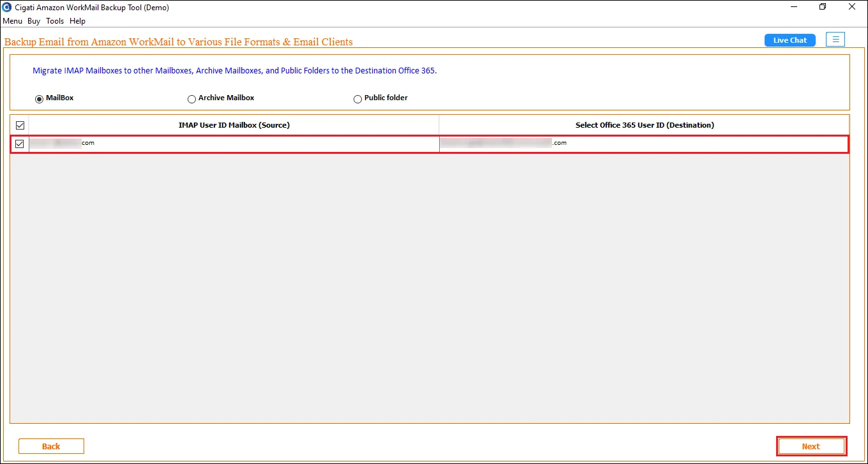
Task: Open the hamburger list icon beside Live Chat
Action: (x=835, y=40)
